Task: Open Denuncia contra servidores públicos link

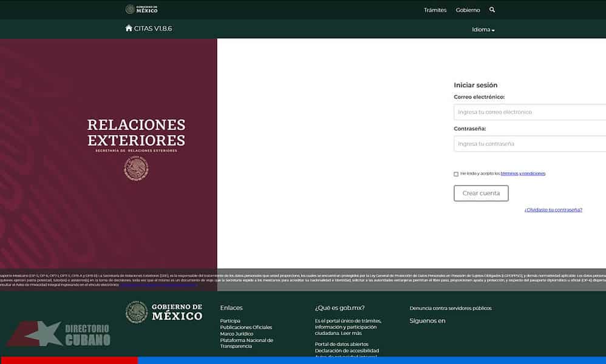Action: [451, 308]
